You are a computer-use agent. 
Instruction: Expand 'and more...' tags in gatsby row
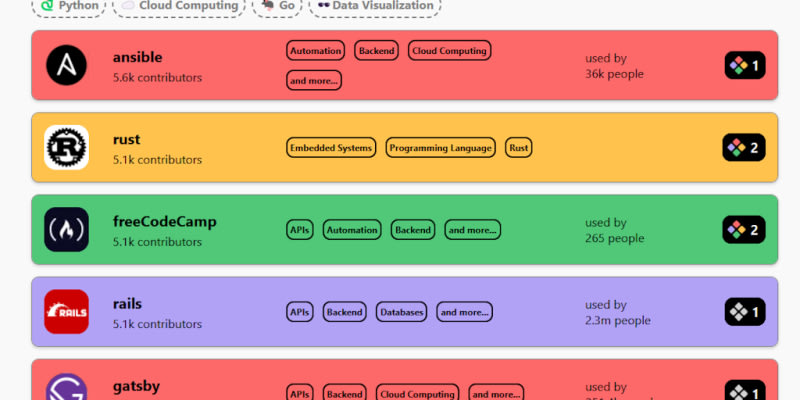tap(496, 393)
